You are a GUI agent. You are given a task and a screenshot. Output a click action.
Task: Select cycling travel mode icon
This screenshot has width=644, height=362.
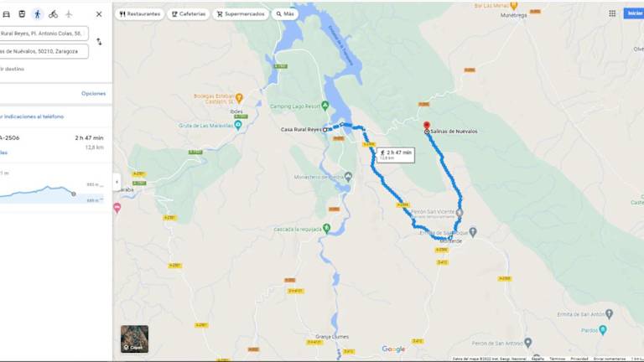click(x=53, y=14)
